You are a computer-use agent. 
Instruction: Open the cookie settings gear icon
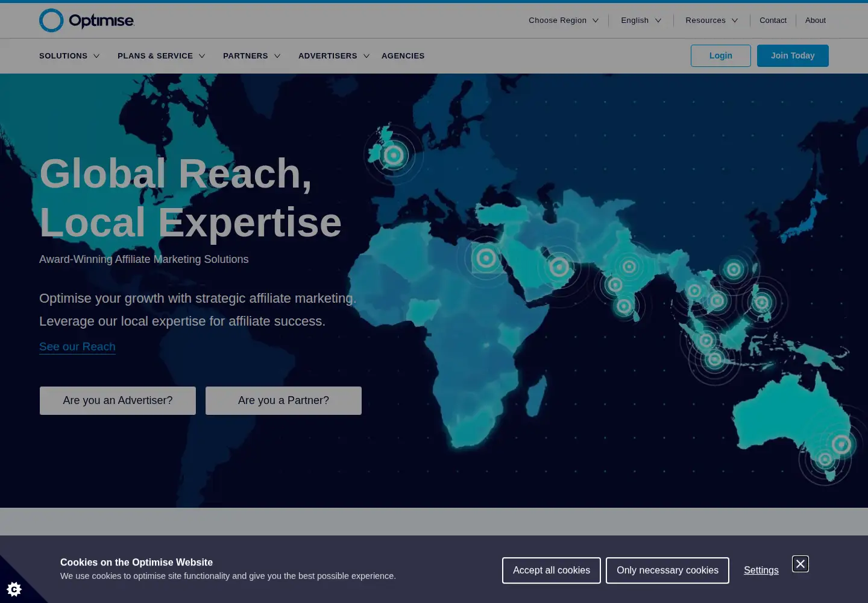click(x=14, y=589)
